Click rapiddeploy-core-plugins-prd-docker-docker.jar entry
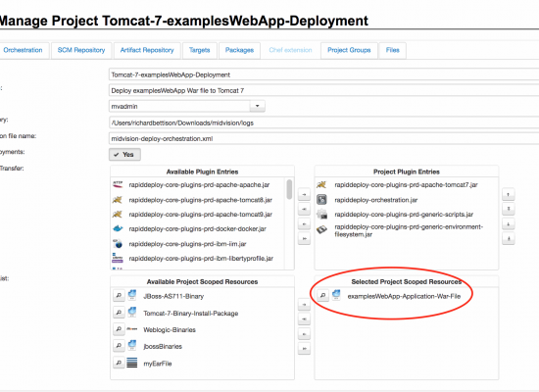 (x=197, y=228)
